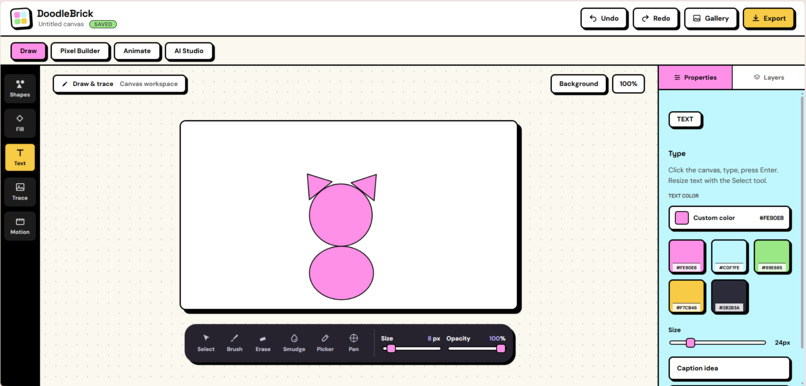Click the Untitled canvas name

(61, 24)
